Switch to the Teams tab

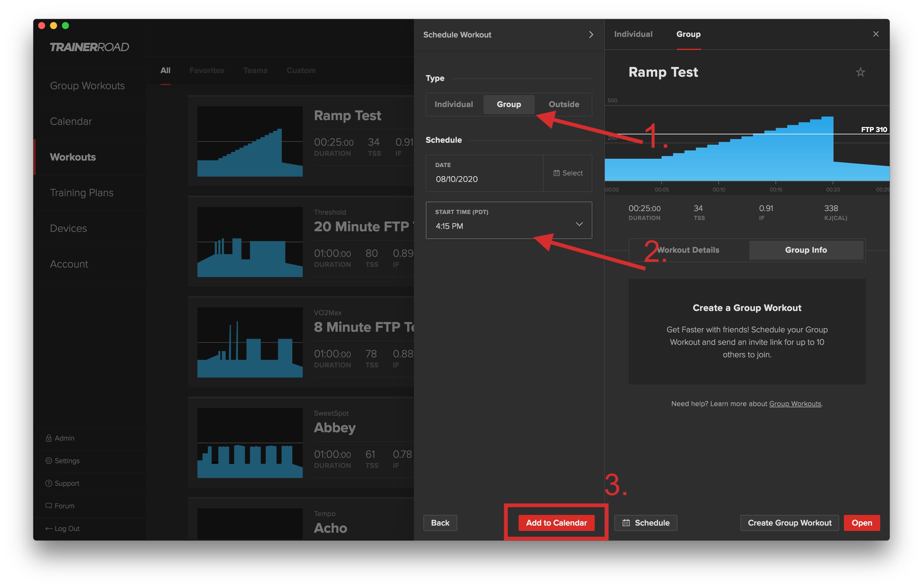(x=255, y=70)
